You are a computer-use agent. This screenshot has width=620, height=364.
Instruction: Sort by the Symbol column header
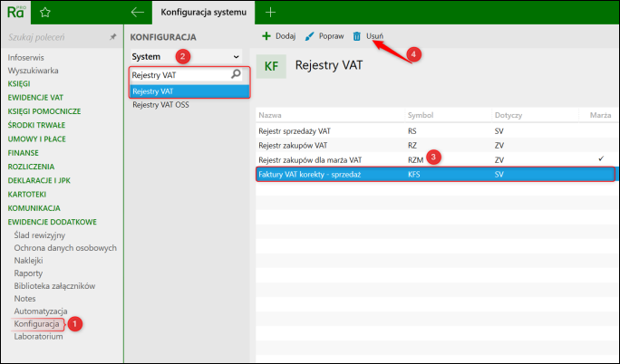click(421, 115)
